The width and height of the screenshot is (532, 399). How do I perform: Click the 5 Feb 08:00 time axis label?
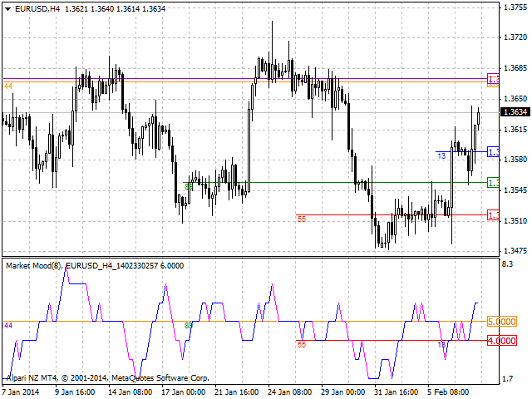[x=449, y=392]
